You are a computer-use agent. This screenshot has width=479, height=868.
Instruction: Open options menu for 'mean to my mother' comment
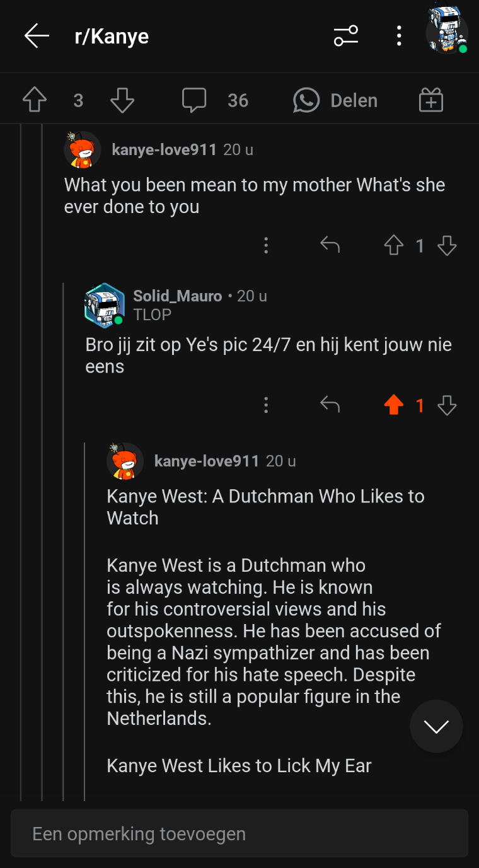tap(266, 245)
